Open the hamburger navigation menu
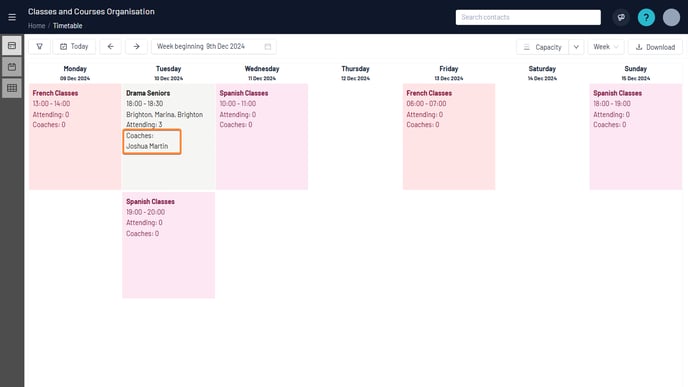This screenshot has width=688, height=387. pos(12,17)
